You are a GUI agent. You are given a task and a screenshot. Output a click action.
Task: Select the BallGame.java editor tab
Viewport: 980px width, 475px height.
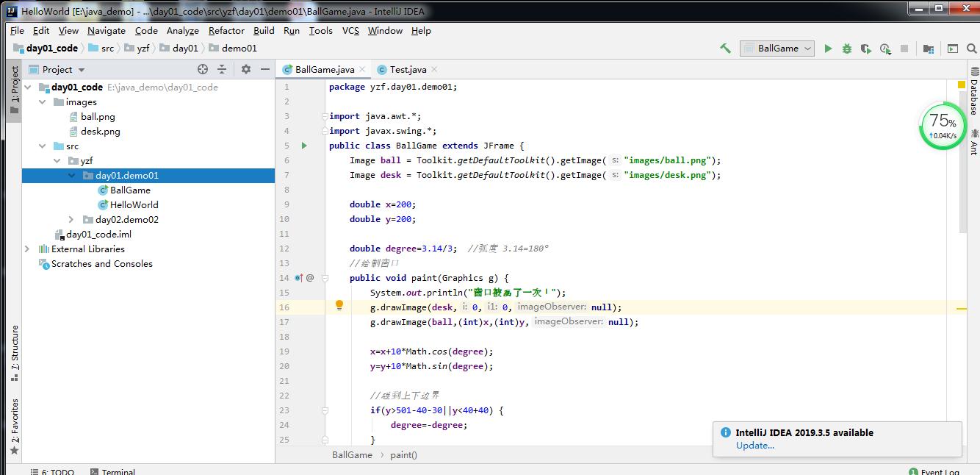click(325, 69)
